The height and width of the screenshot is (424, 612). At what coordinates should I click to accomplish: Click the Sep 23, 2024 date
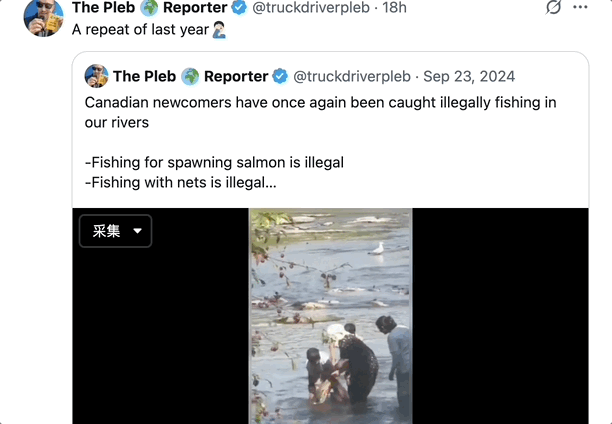pyautogui.click(x=469, y=76)
